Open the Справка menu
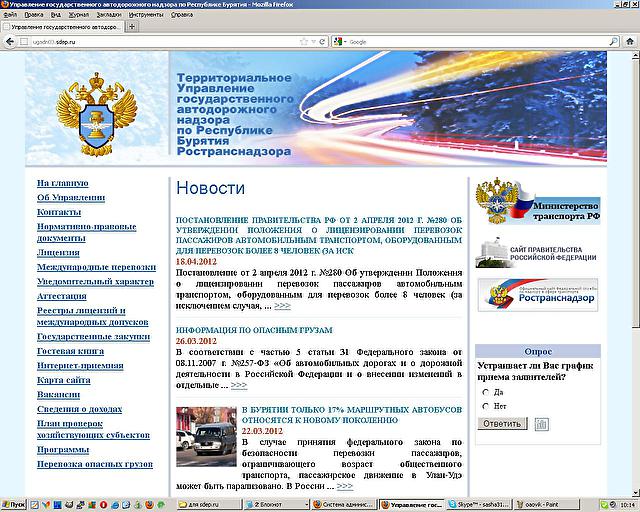640x512 pixels. [182, 15]
